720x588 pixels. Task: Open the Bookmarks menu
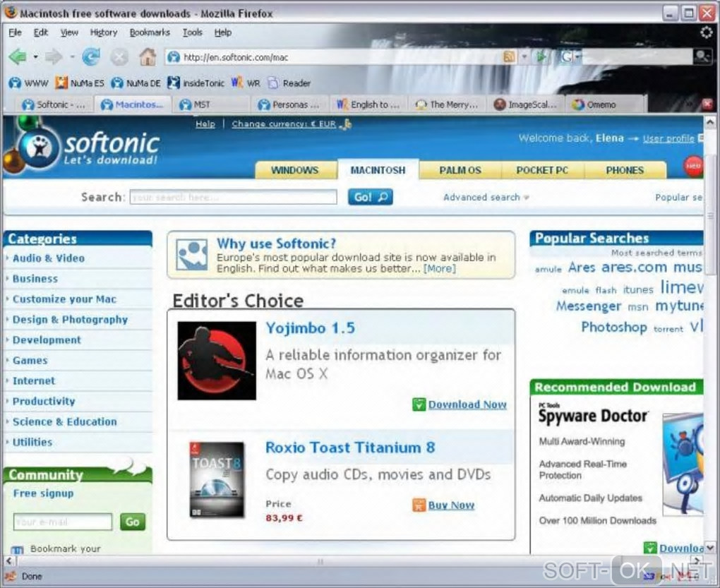tap(150, 32)
